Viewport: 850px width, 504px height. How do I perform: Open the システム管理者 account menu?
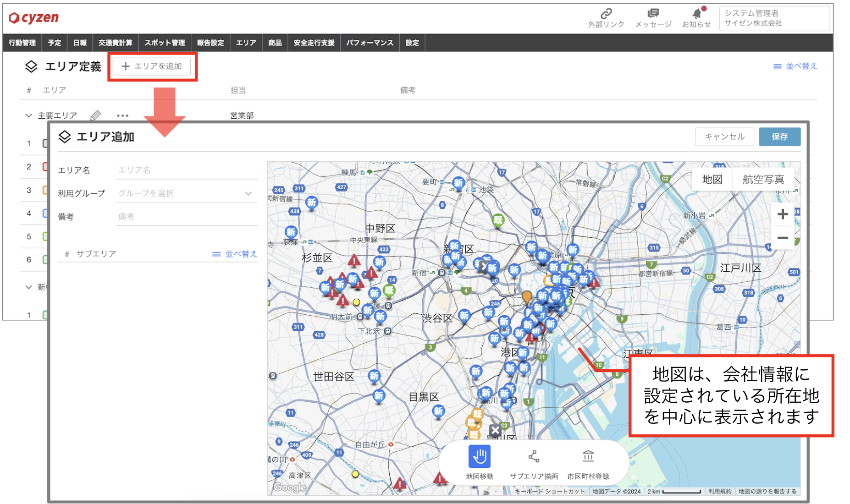[x=774, y=18]
